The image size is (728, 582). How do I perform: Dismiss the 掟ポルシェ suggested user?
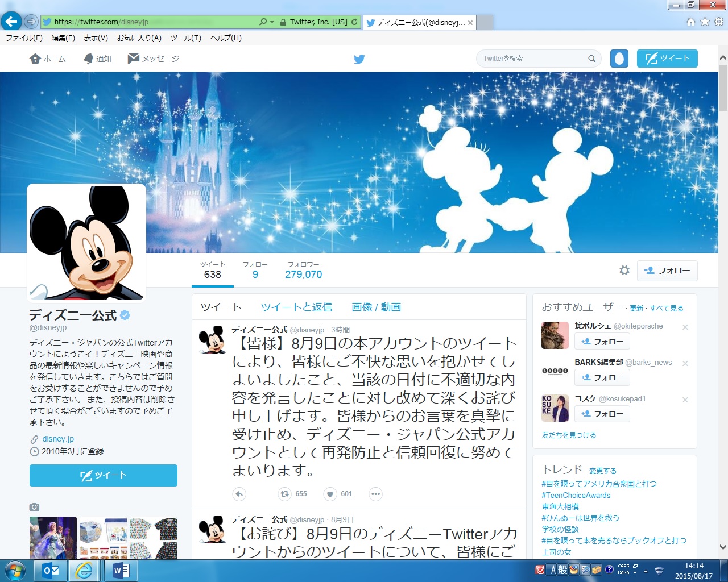685,327
